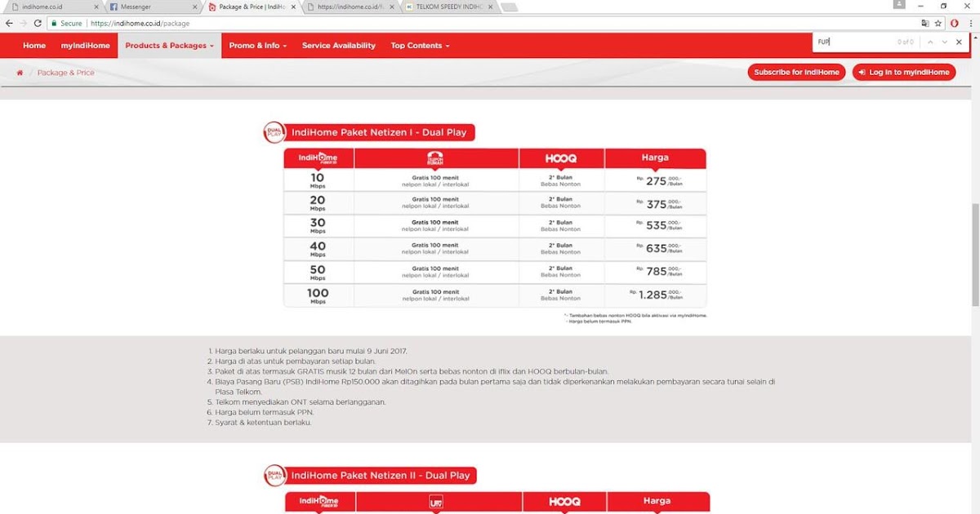Expand the Promo & Info dropdown
The image size is (980, 514).
tap(258, 46)
